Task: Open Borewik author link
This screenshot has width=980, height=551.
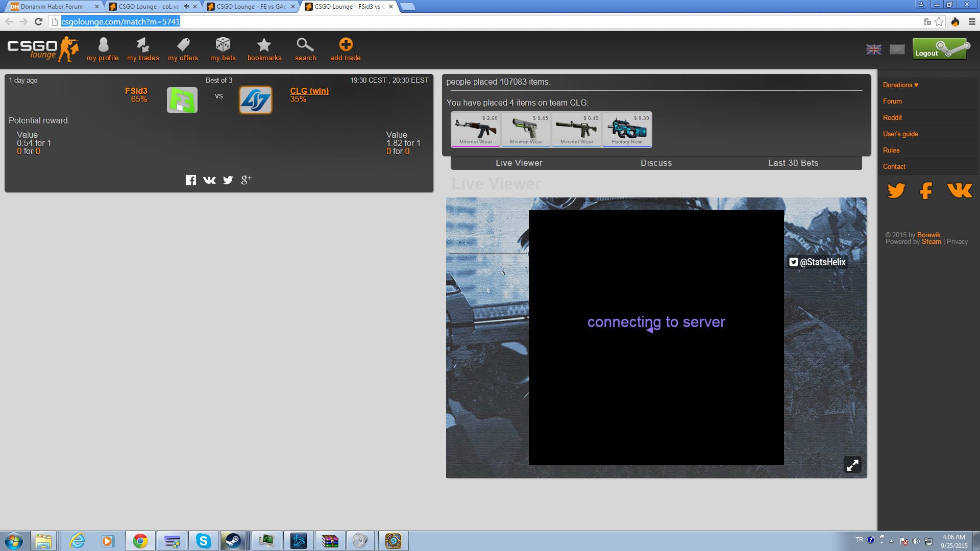Action: click(x=928, y=235)
